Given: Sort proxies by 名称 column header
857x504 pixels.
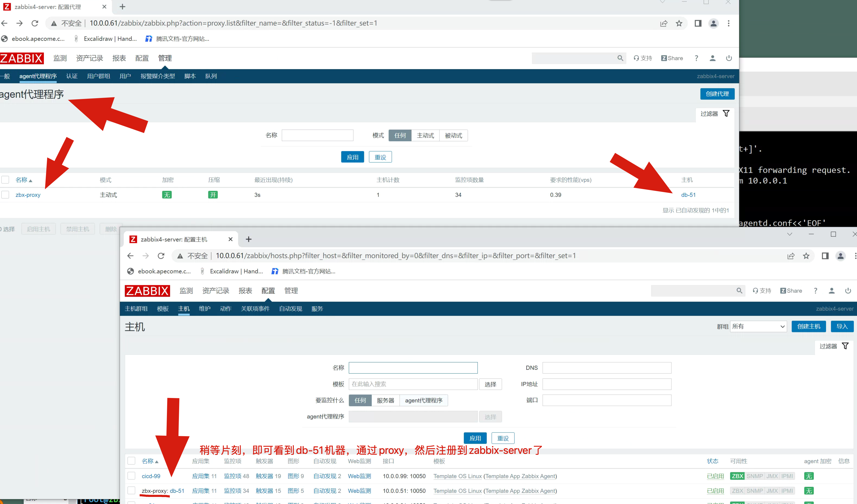Looking at the screenshot, I should [x=21, y=180].
